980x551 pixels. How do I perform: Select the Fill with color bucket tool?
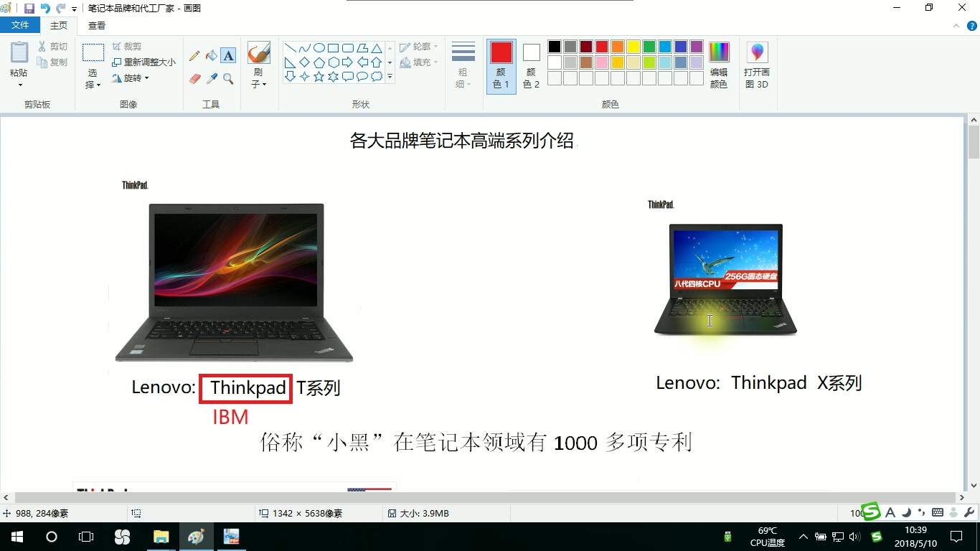click(x=211, y=55)
